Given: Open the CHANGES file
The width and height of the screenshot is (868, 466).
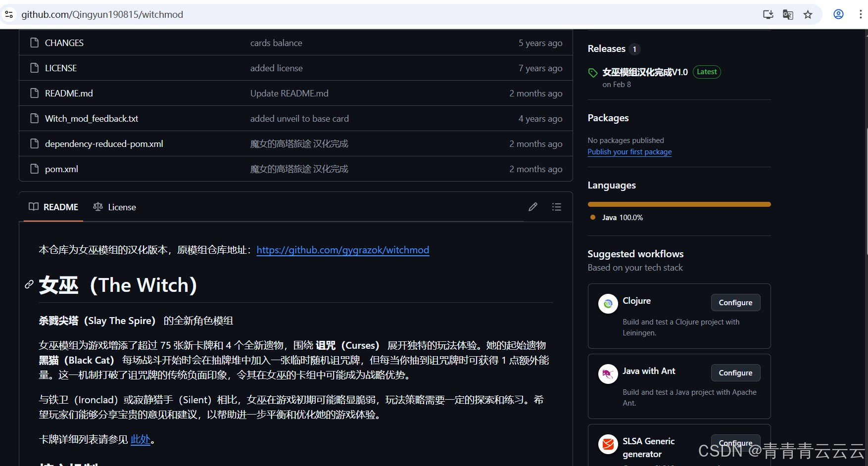Looking at the screenshot, I should [x=64, y=43].
